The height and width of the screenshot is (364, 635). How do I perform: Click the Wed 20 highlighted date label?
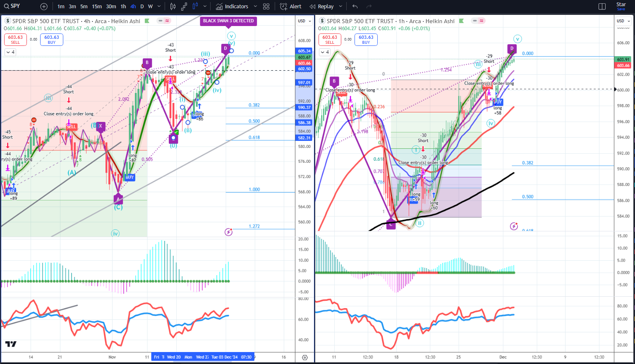pyautogui.click(x=174, y=357)
